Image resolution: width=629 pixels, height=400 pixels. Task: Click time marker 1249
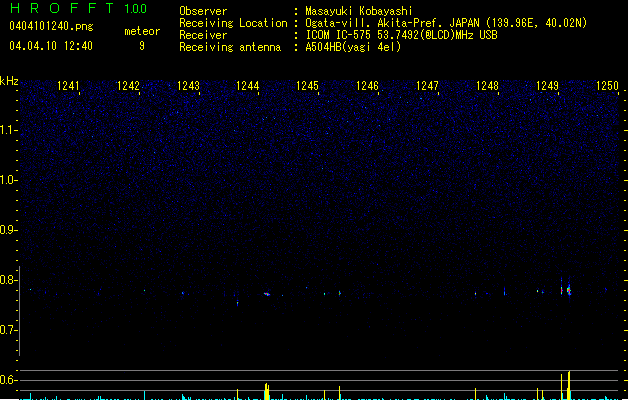[x=547, y=86]
